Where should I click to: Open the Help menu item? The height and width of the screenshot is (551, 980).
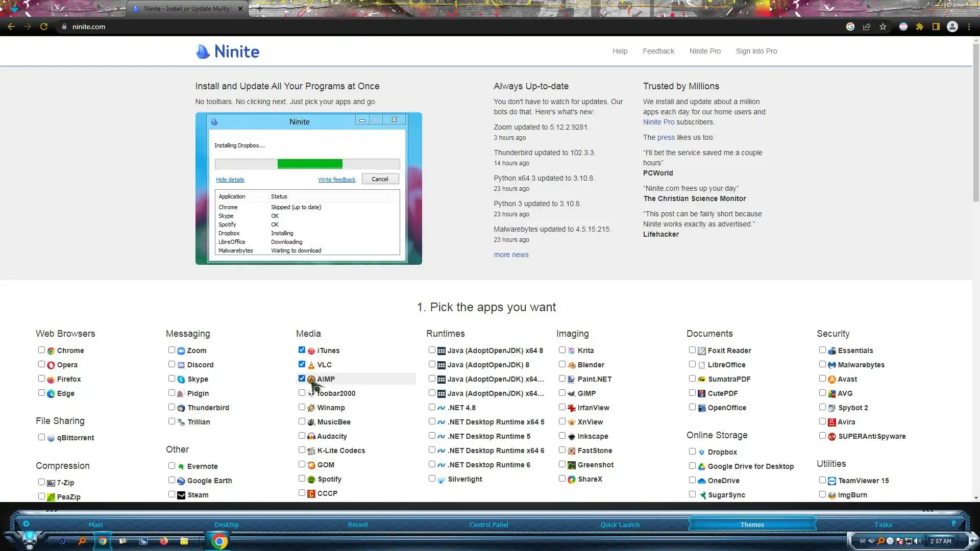pyautogui.click(x=620, y=51)
